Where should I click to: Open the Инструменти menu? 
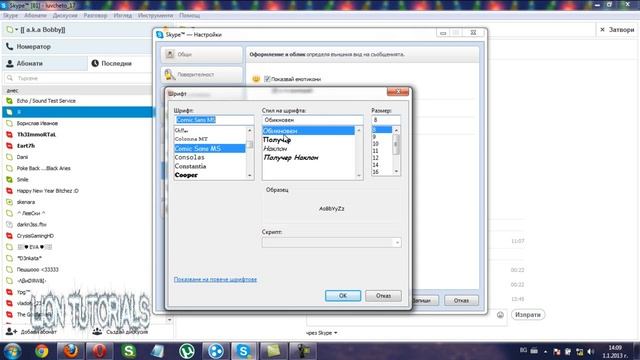(156, 16)
